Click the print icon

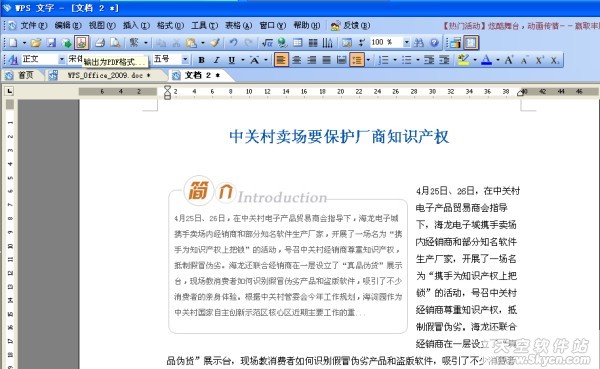[x=100, y=42]
